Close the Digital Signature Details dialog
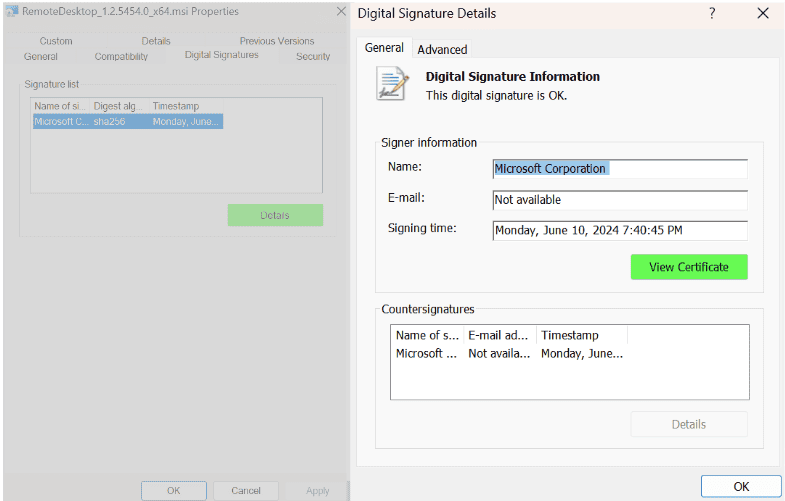785x501 pixels. coord(763,13)
